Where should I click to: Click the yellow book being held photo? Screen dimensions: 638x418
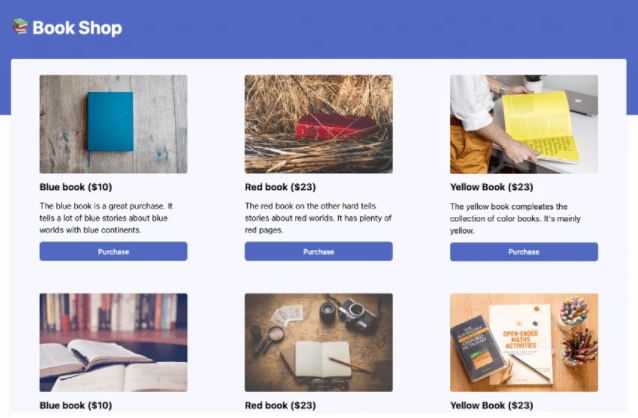(523, 124)
